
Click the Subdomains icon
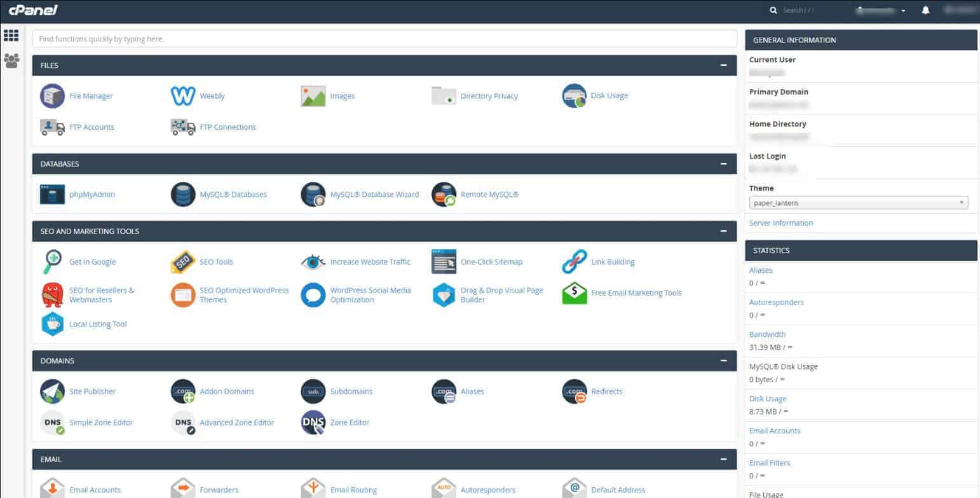[313, 392]
